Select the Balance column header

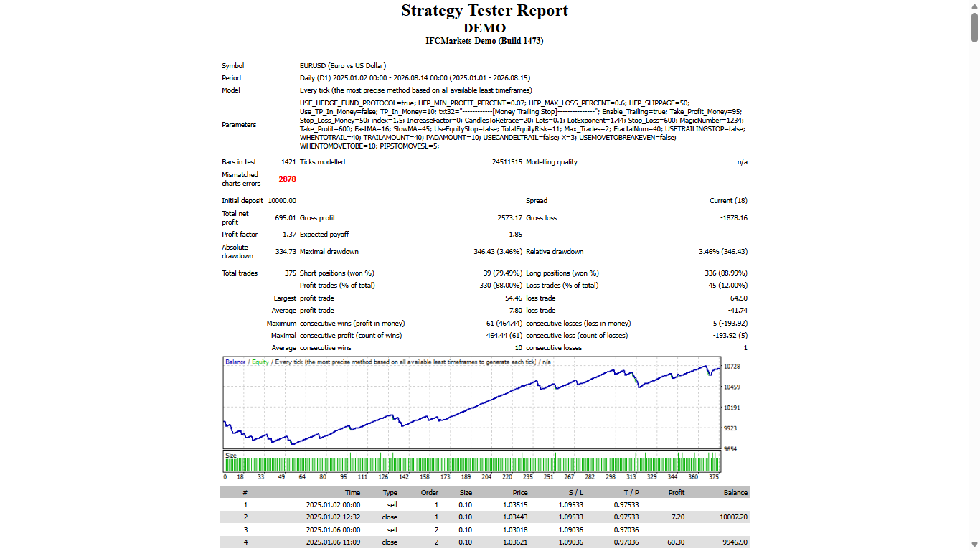[x=735, y=493]
